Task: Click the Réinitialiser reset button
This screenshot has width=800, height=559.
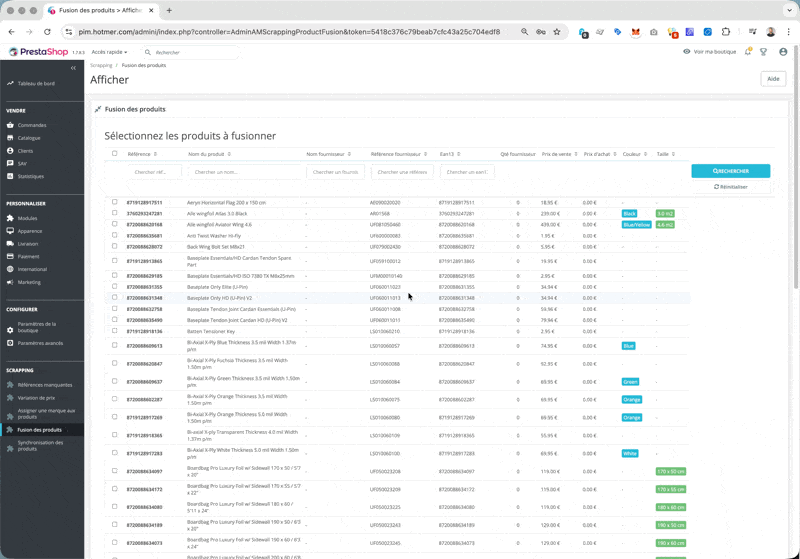Action: (x=731, y=187)
